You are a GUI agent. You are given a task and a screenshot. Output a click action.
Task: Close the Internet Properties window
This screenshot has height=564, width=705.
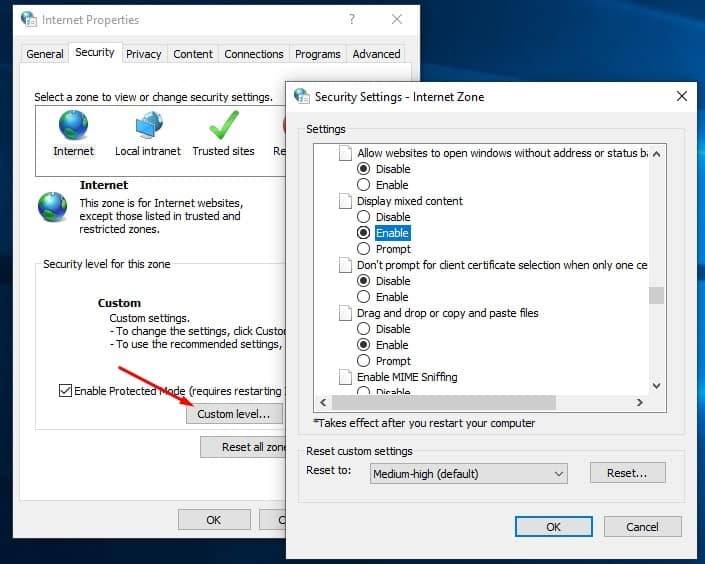tap(397, 19)
